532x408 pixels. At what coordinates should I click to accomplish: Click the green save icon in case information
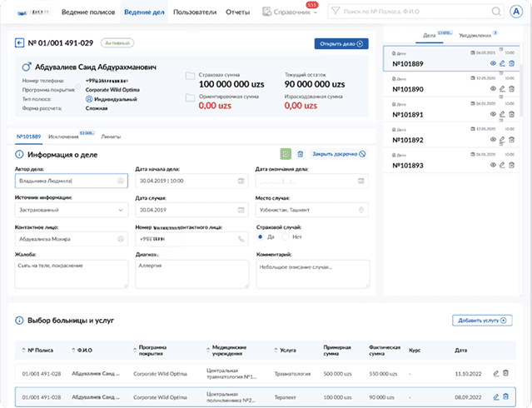click(x=286, y=154)
